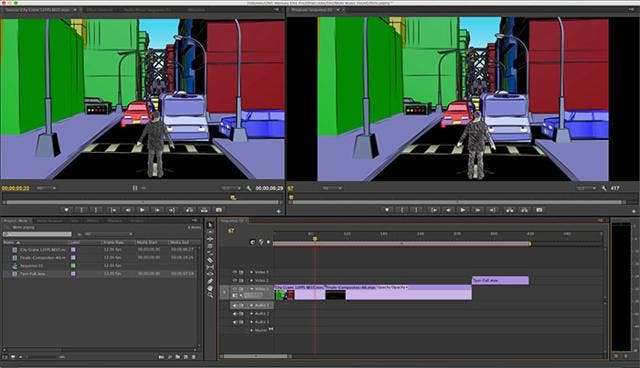Toggle sync lock on Video 2 track
This screenshot has height=368, width=640.
pyautogui.click(x=241, y=280)
